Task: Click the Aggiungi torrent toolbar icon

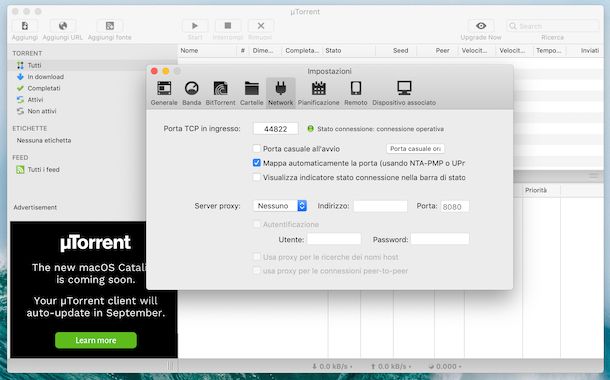Action: (x=25, y=26)
